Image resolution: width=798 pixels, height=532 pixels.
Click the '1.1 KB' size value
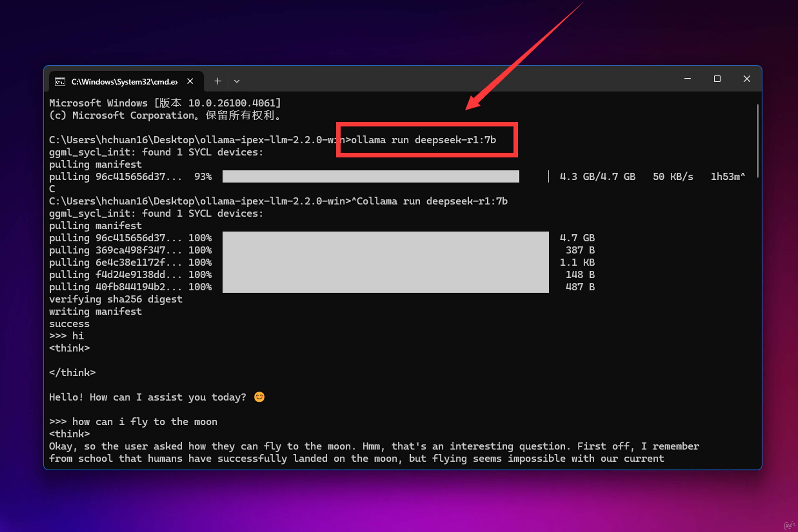pos(577,262)
